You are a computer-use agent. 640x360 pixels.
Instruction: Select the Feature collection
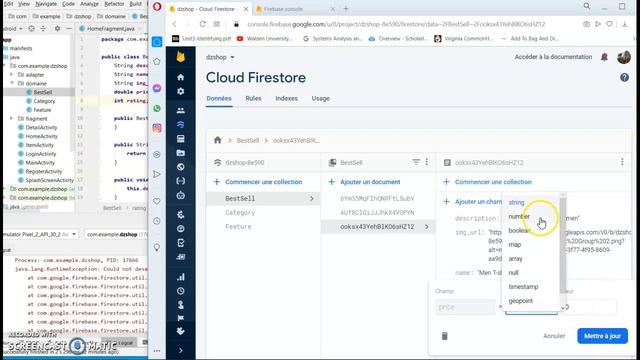[238, 227]
